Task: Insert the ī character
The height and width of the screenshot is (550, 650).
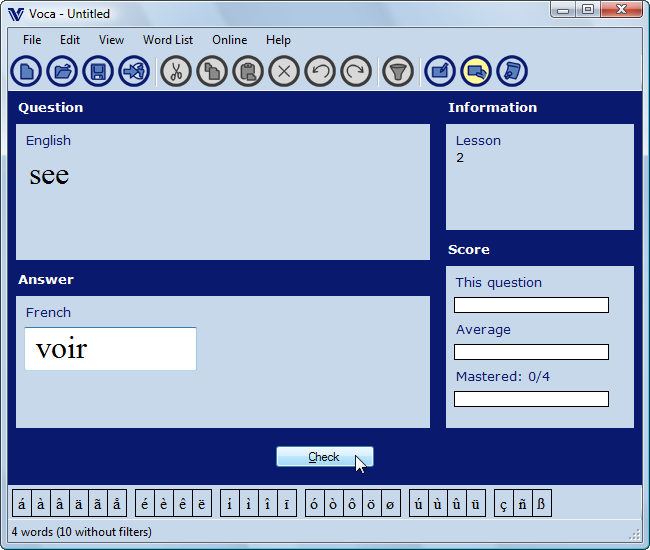Action: click(x=287, y=504)
